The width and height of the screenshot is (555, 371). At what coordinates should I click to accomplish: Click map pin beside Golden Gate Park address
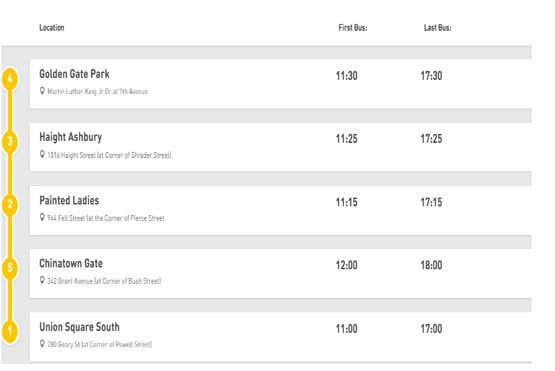coord(42,91)
